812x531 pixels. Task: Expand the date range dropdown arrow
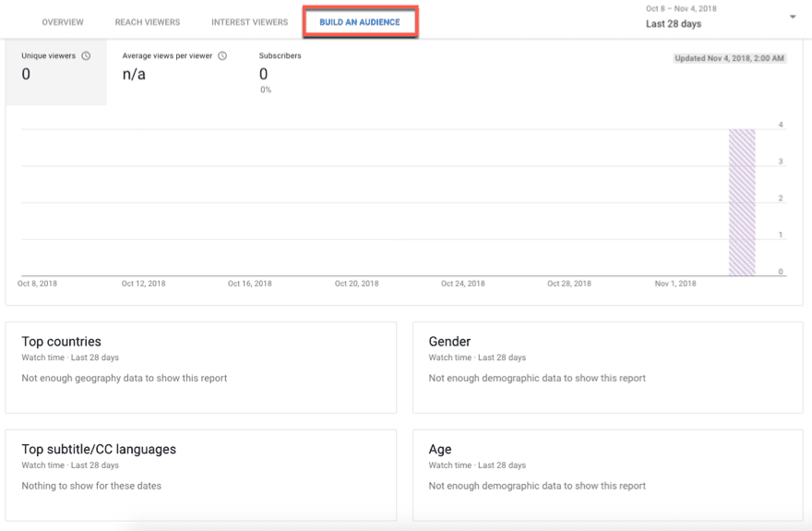[x=793, y=17]
